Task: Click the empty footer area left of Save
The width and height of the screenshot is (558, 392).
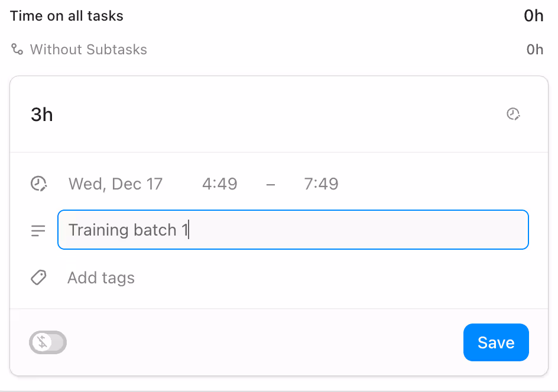Action: click(266, 342)
